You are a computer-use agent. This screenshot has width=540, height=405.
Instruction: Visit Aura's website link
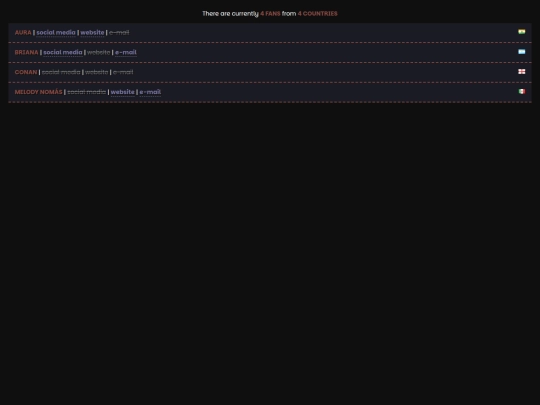click(x=92, y=32)
